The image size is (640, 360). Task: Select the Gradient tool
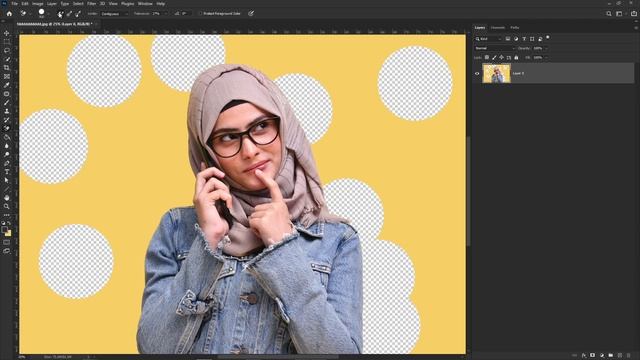[7, 137]
